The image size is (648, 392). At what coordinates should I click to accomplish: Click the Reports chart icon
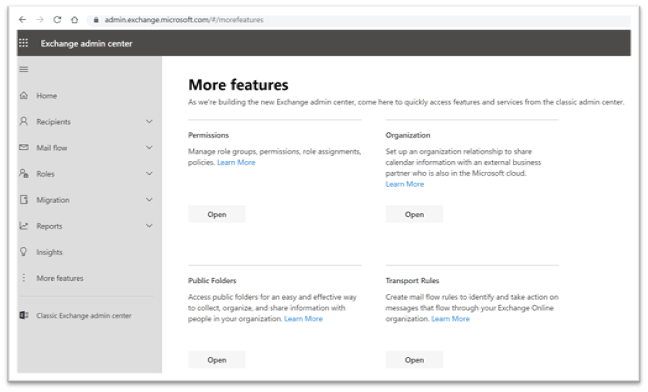[24, 226]
